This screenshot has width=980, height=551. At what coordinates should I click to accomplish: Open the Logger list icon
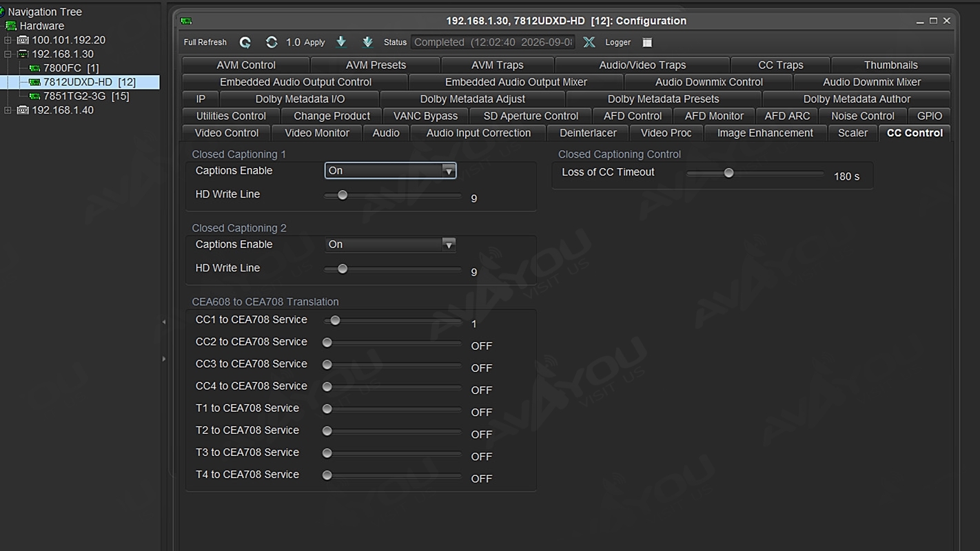(x=647, y=42)
